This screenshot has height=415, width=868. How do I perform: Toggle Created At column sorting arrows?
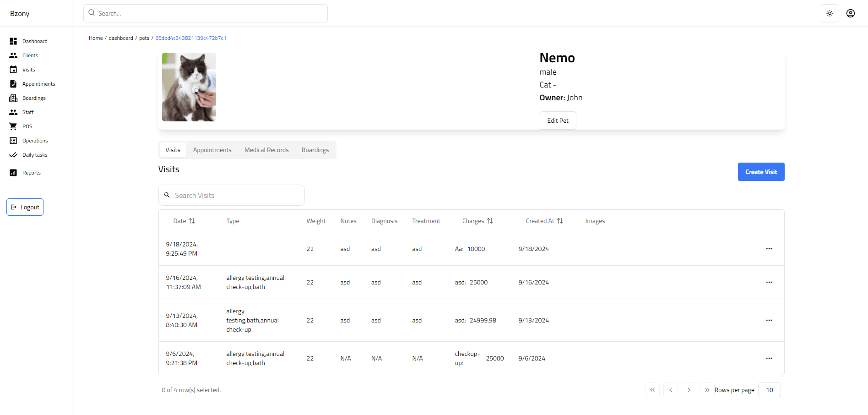(560, 221)
